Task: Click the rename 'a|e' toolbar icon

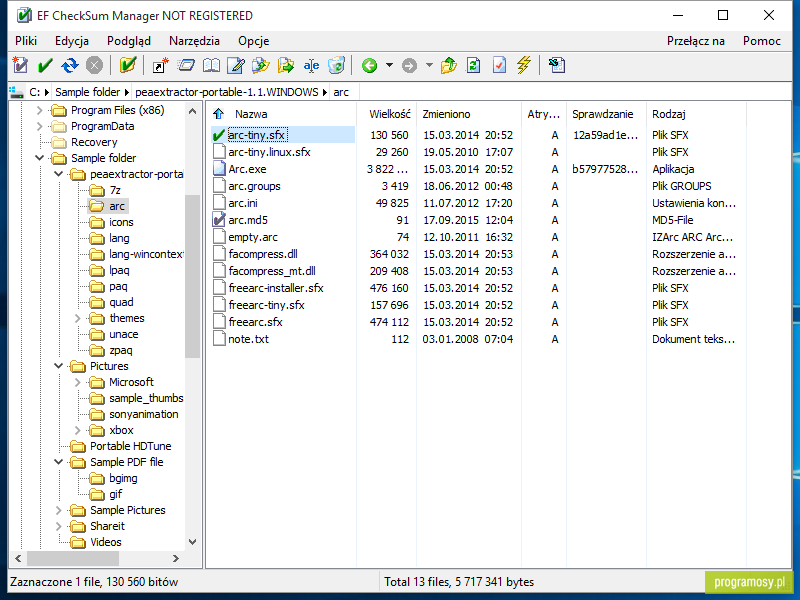Action: point(311,65)
